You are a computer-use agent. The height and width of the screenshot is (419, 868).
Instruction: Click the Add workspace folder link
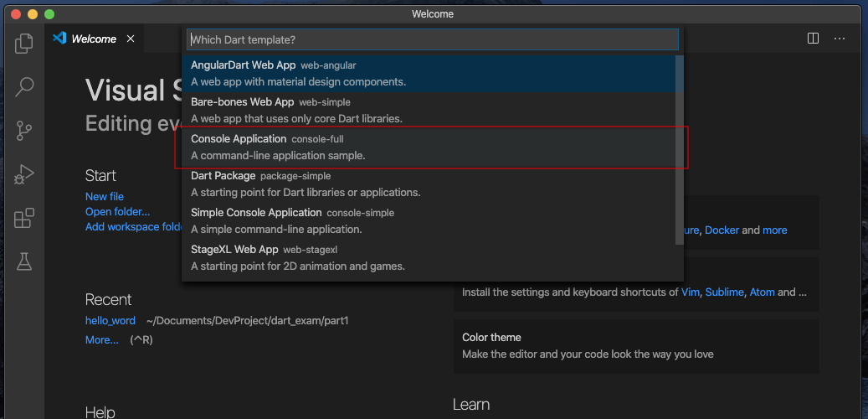point(133,227)
